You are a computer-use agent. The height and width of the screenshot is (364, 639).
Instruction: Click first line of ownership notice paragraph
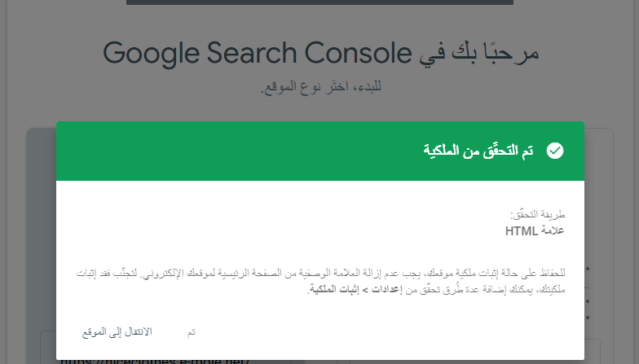click(x=321, y=273)
